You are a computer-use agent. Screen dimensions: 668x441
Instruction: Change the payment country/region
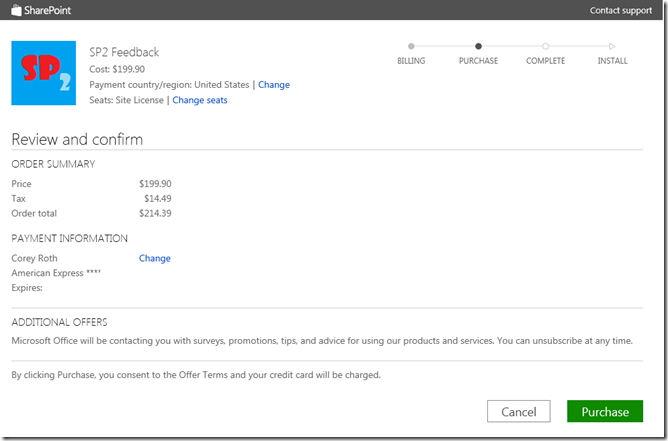point(274,84)
